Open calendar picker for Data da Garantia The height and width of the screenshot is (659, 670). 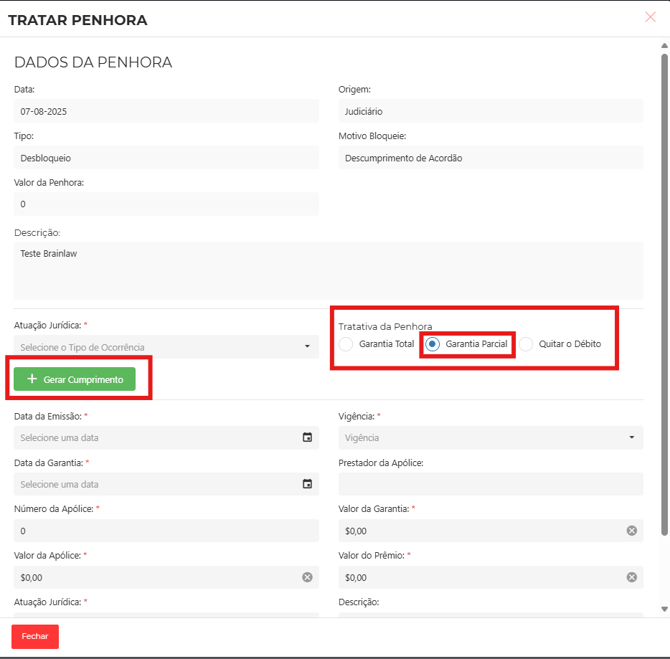307,484
